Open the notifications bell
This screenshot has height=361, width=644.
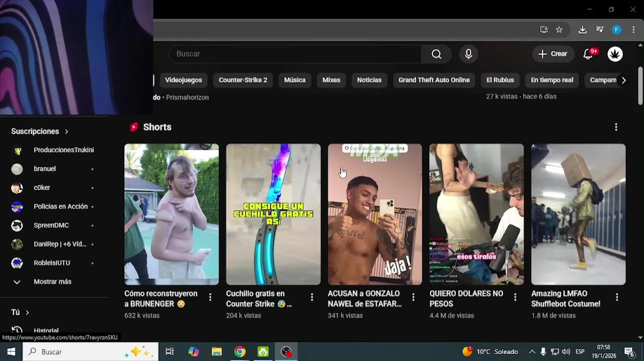coord(588,54)
